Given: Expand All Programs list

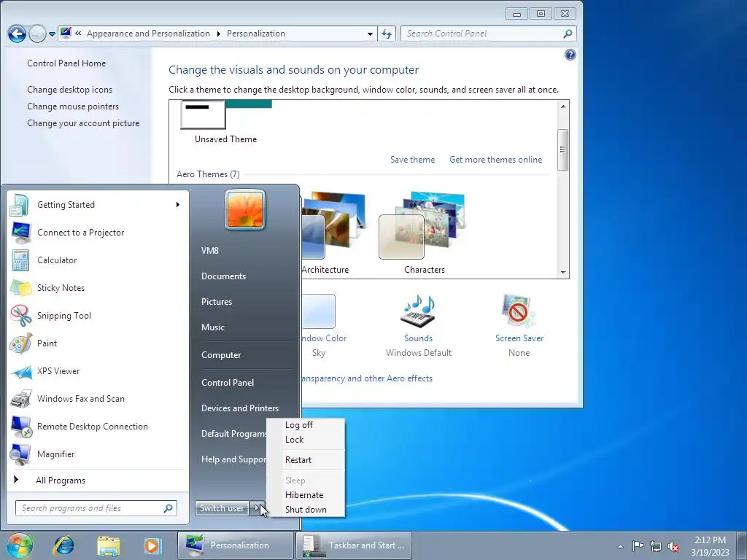Looking at the screenshot, I should pyautogui.click(x=97, y=480).
